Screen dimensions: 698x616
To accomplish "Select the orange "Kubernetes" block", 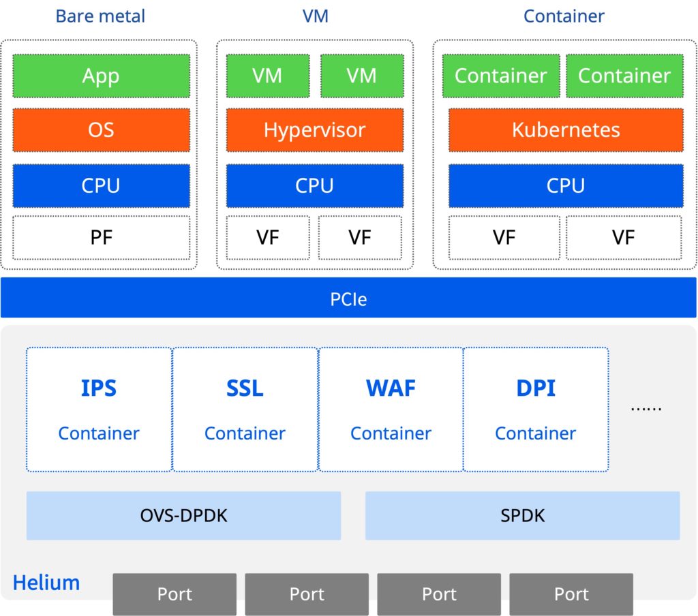I will (566, 130).
